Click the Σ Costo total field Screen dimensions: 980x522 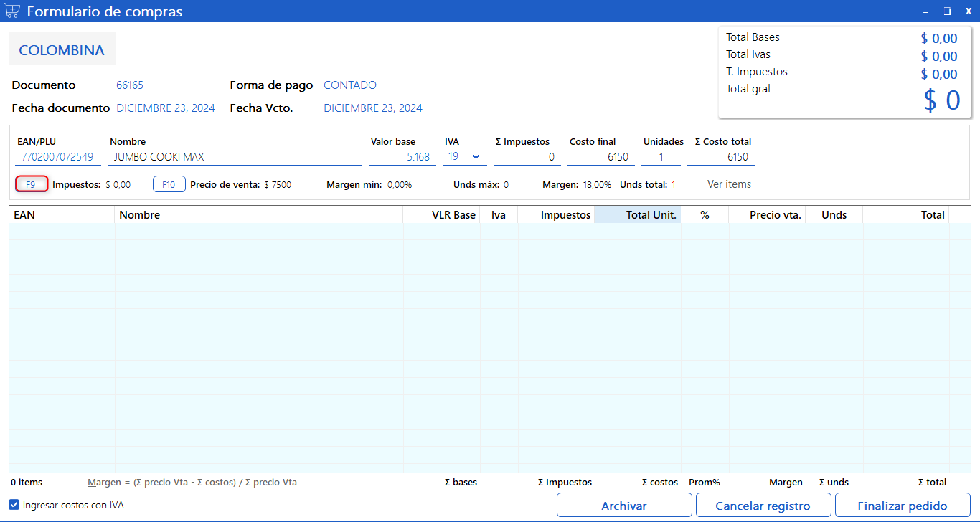click(x=721, y=157)
